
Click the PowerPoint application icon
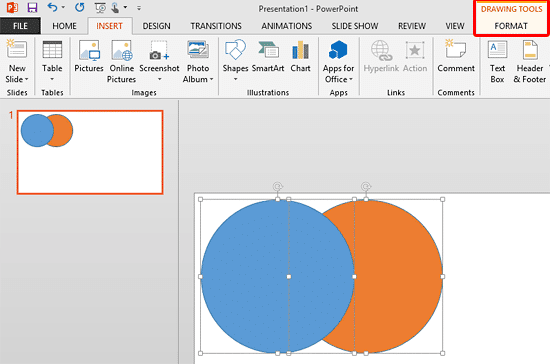click(x=12, y=8)
